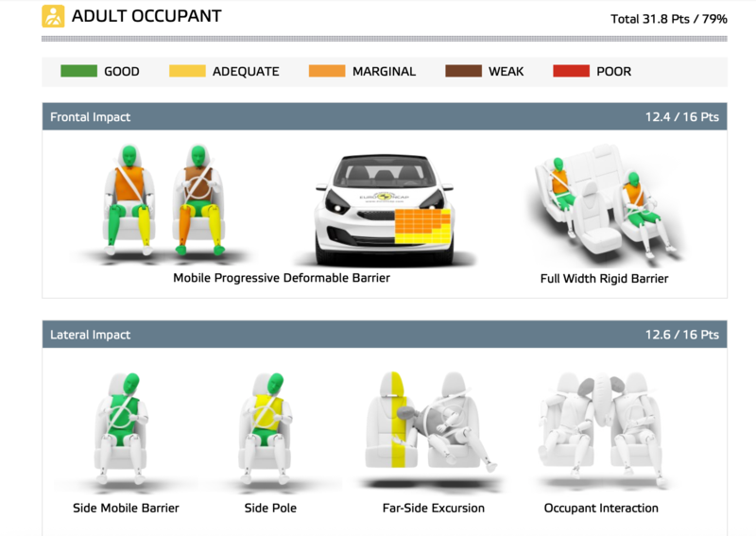756x536 pixels.
Task: Select the "POOR" legend label
Action: pyautogui.click(x=613, y=72)
